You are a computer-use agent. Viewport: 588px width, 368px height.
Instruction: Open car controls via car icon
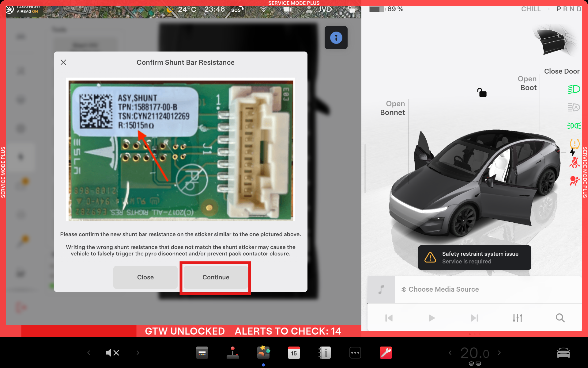[563, 353]
